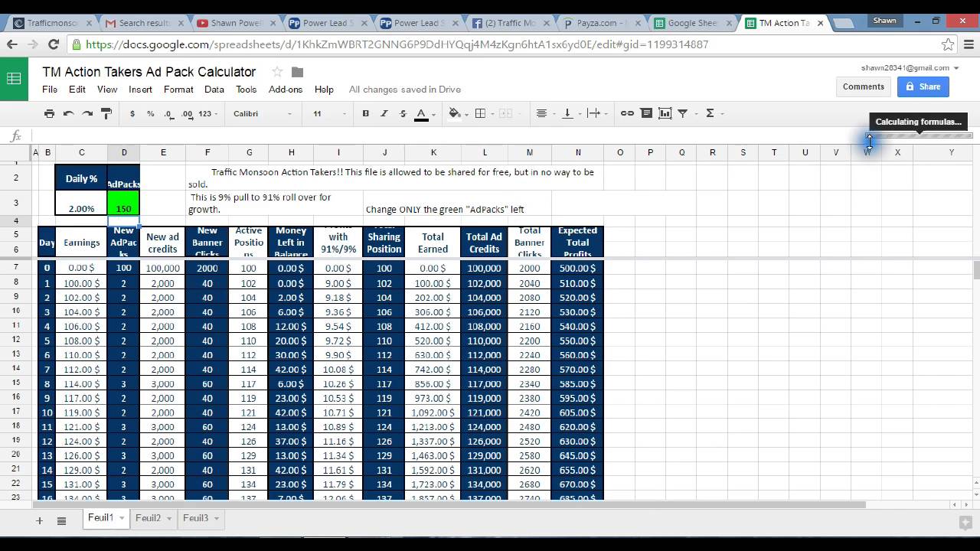Increase decimal places

pos(188,113)
